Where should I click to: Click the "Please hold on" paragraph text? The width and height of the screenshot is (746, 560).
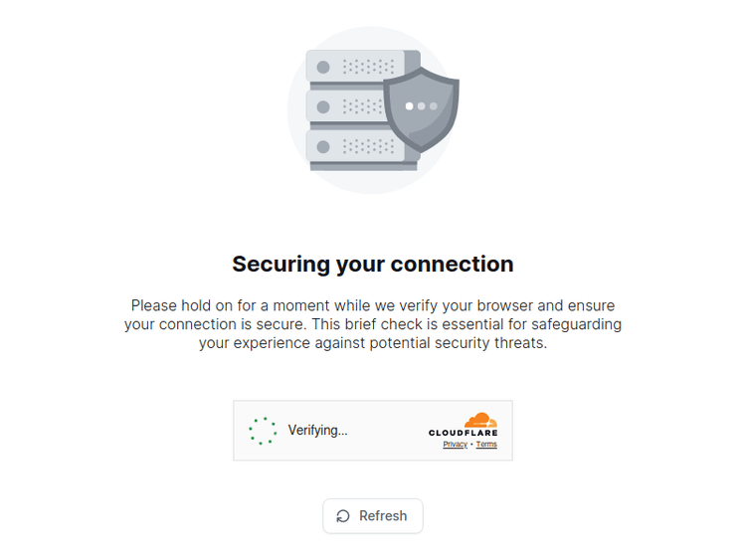[x=373, y=324]
